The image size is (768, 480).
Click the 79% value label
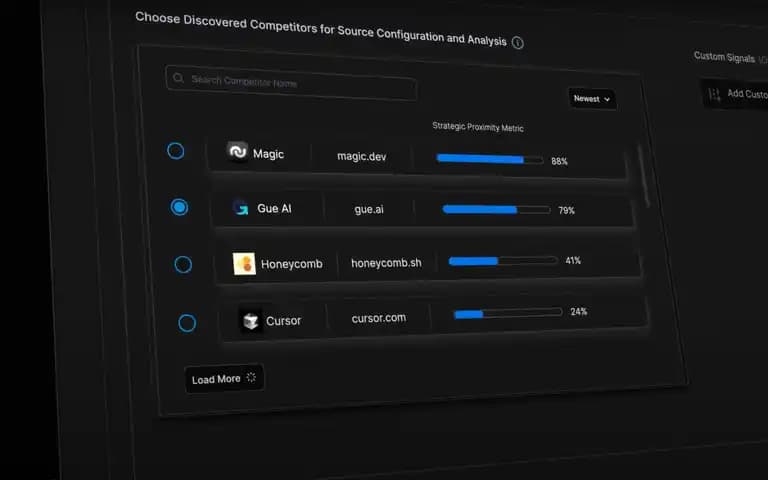(x=566, y=211)
